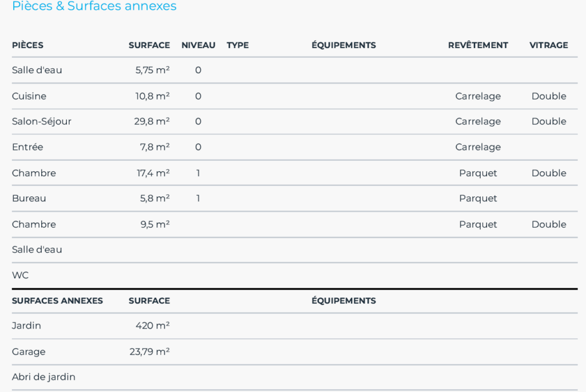Click Double glazing in Salon-Séjour row
Image resolution: width=586 pixels, height=392 pixels.
click(x=548, y=121)
